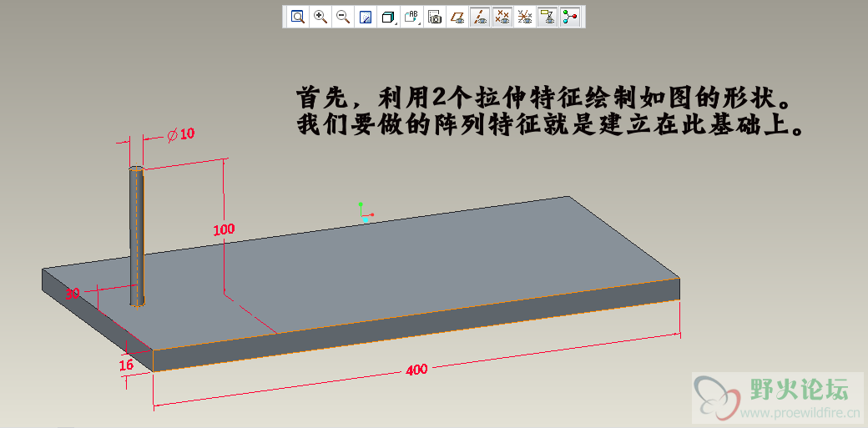Select the Zoom Out magnifier tool

[343, 17]
